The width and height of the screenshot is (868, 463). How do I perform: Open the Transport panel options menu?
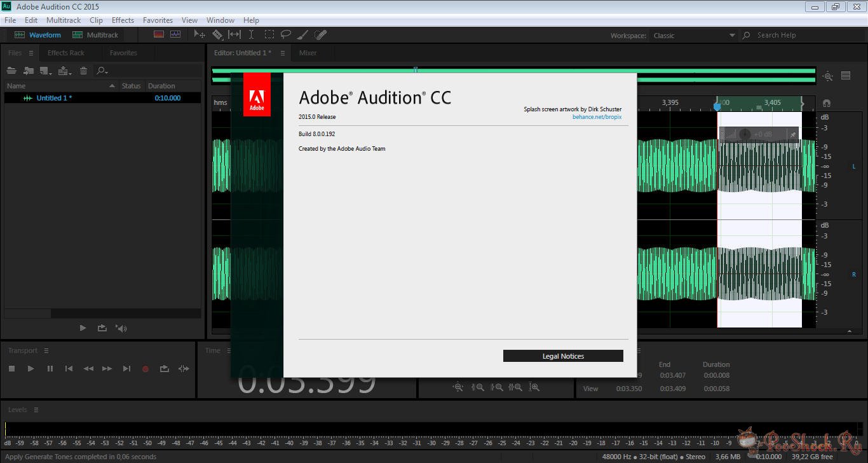coord(46,350)
